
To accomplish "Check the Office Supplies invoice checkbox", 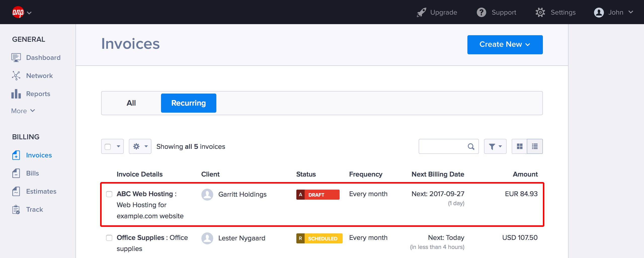I will point(109,238).
